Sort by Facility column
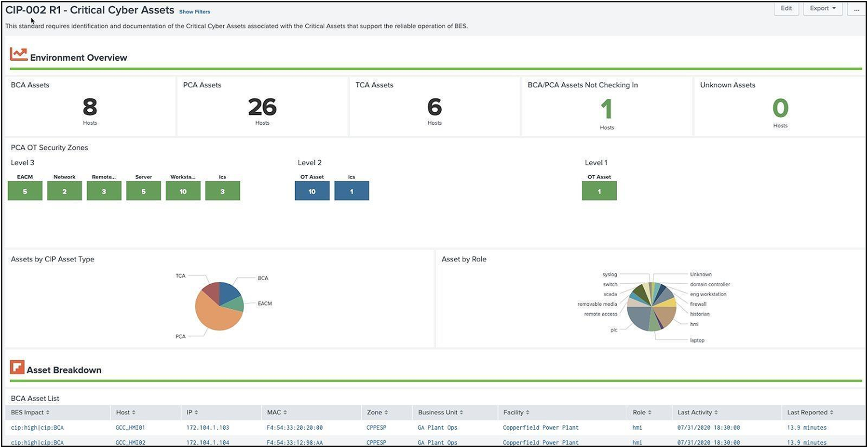Image resolution: width=868 pixels, height=448 pixels. [516, 412]
